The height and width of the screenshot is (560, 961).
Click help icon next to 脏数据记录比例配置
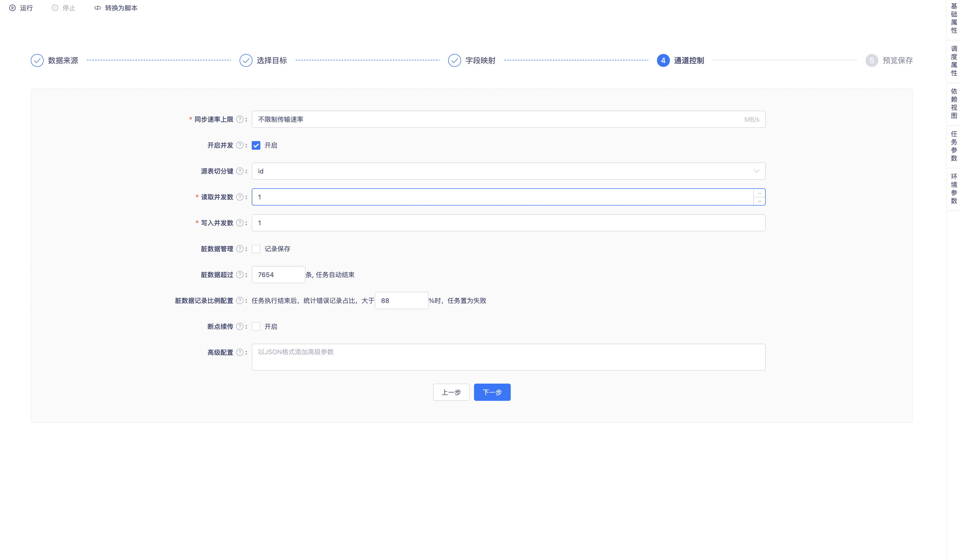(240, 301)
